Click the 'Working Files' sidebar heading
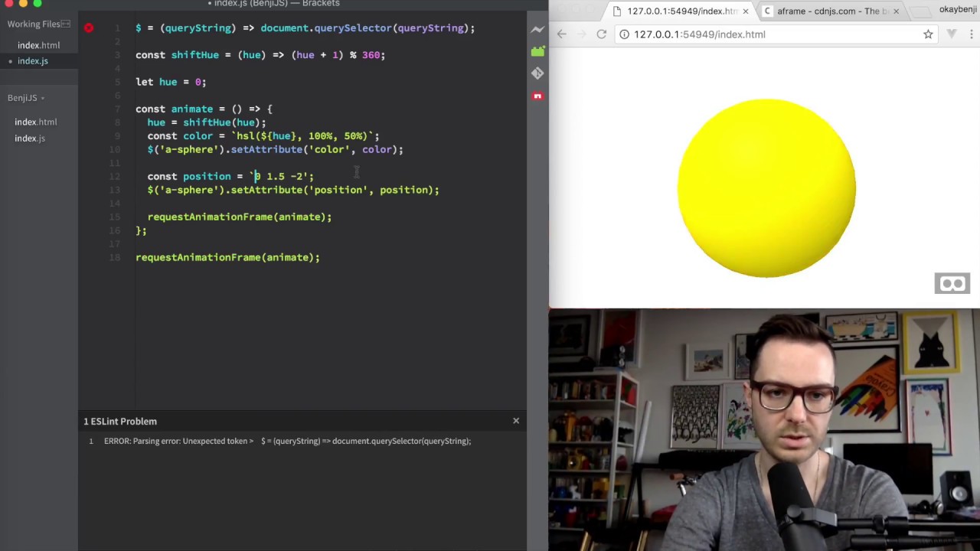Viewport: 980px width, 551px height. (34, 24)
